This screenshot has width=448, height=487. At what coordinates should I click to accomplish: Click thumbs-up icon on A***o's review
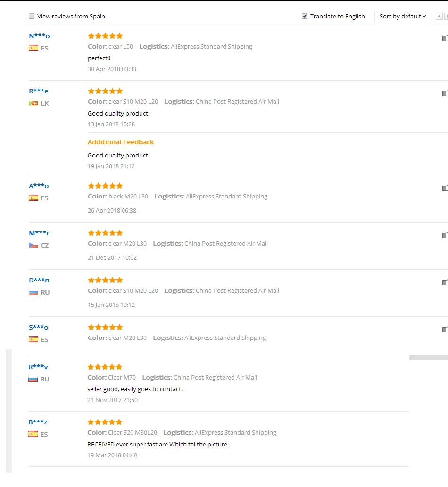[x=445, y=188]
